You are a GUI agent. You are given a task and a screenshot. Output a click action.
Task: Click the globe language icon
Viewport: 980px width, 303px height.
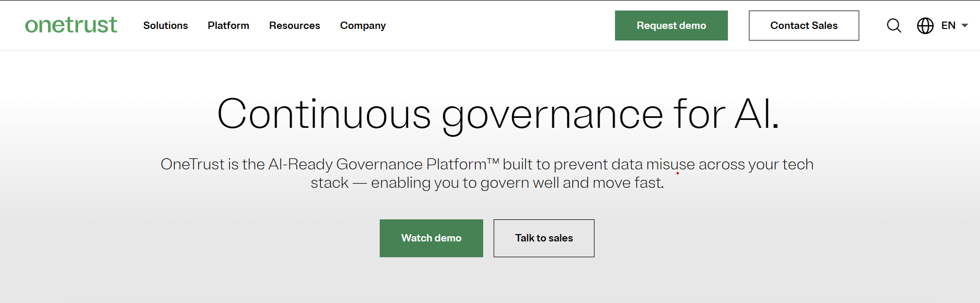925,25
